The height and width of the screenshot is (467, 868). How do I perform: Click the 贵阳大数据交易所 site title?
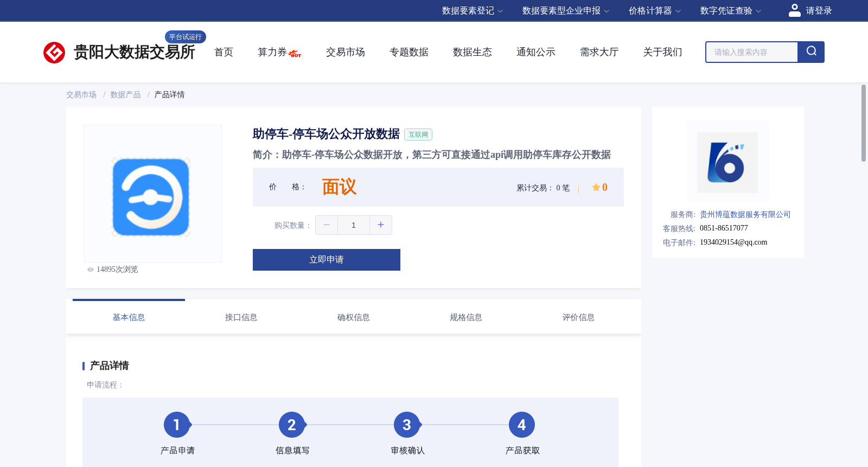[x=135, y=52]
